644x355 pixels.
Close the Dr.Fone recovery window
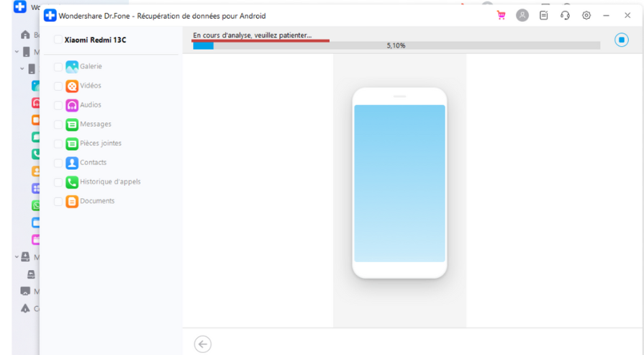point(627,16)
